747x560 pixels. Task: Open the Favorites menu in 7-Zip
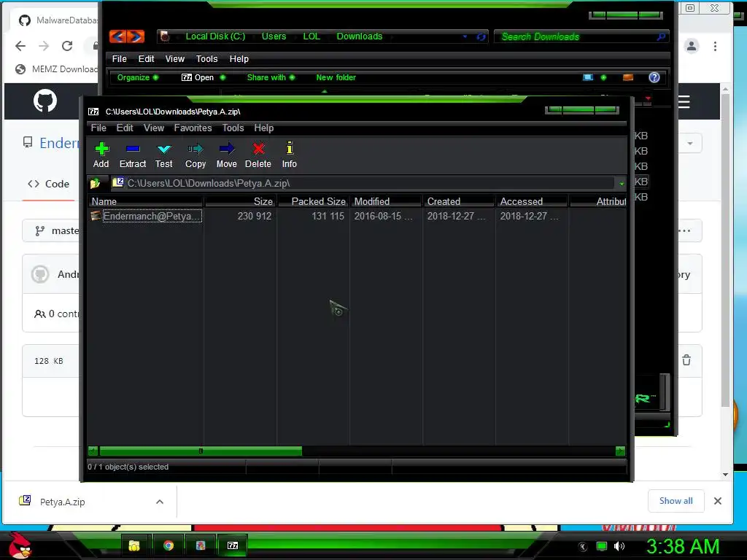[193, 128]
